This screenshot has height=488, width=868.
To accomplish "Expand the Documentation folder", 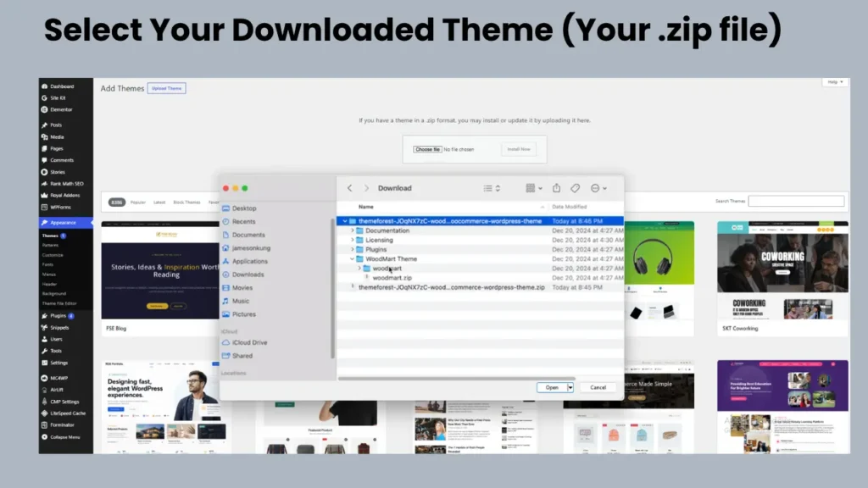I will point(352,230).
